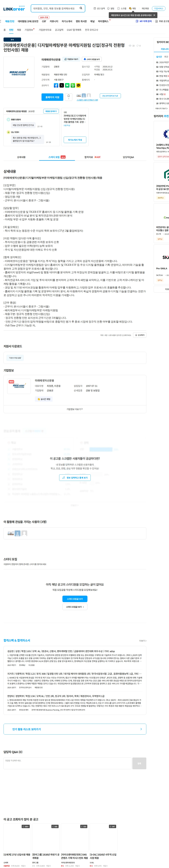This screenshot has height=868, width=169.
Task: Open 인기 활동 리스트 보러가기 banner
Action: (75, 729)
